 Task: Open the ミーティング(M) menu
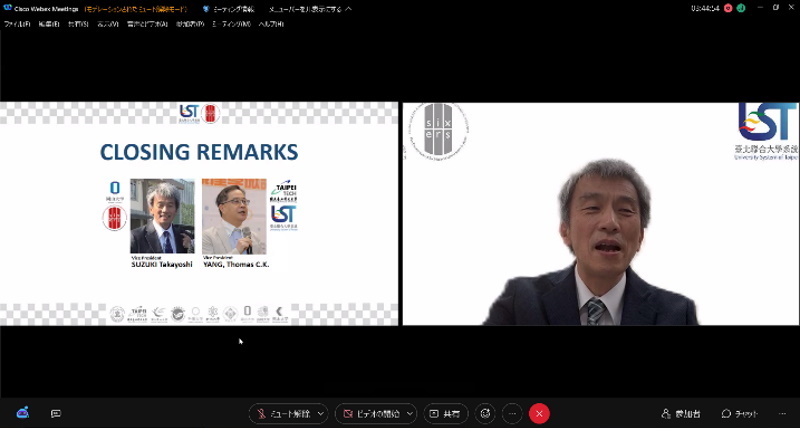(232, 24)
